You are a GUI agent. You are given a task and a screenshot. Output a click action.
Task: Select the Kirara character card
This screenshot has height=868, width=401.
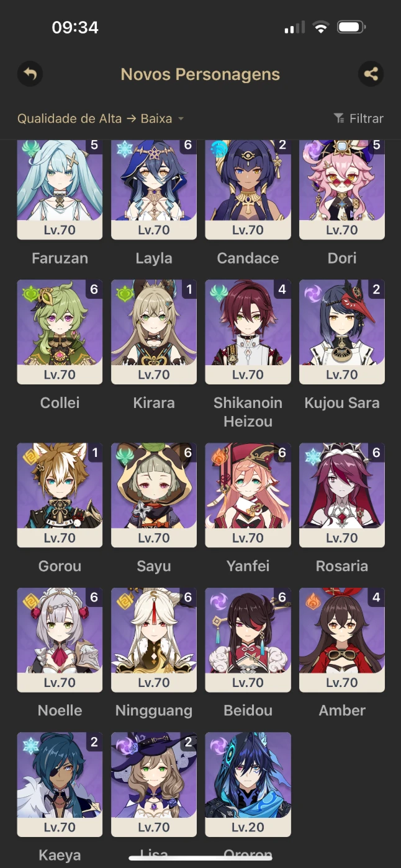point(154,332)
